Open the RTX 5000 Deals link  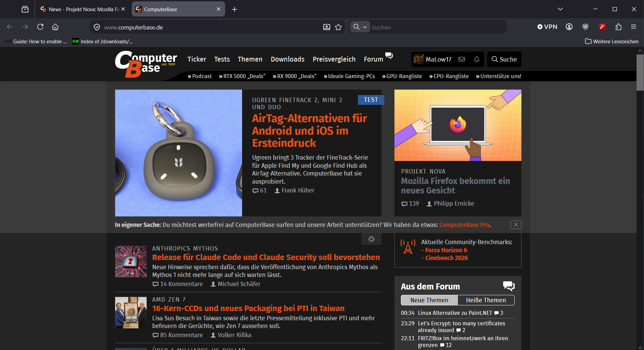click(242, 76)
